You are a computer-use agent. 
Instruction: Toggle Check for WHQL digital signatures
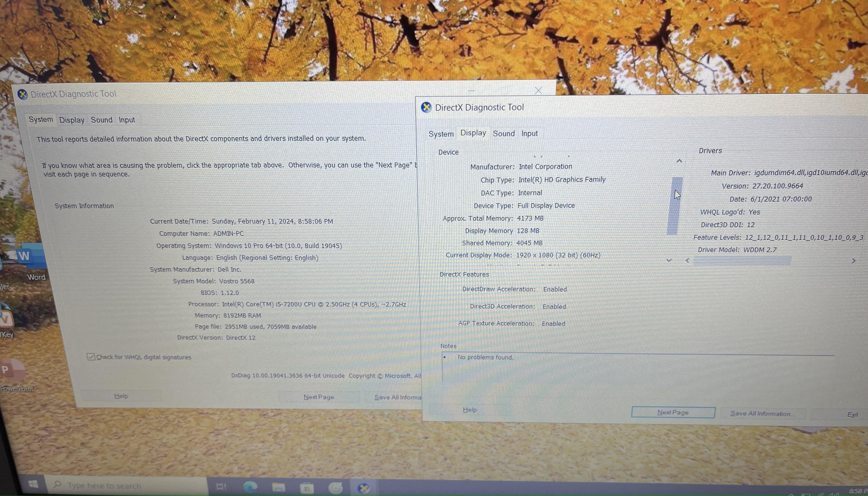coord(90,357)
